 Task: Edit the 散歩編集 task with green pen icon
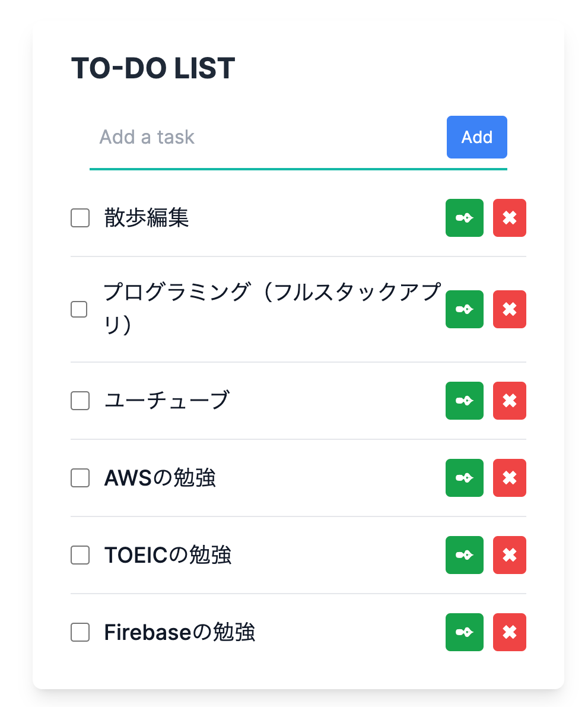click(x=464, y=218)
